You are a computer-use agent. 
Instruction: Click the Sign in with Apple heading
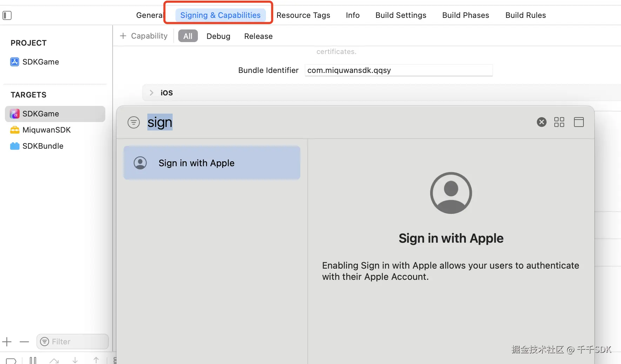(451, 238)
